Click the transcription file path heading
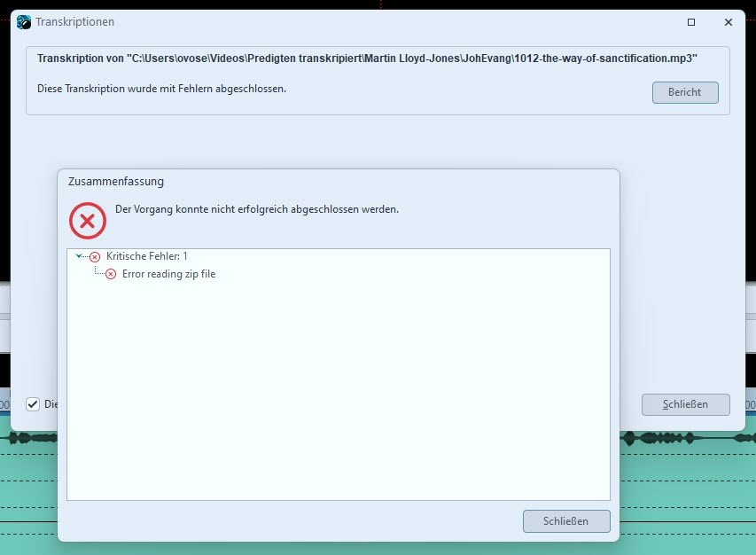This screenshot has height=555, width=756. pyautogui.click(x=367, y=59)
